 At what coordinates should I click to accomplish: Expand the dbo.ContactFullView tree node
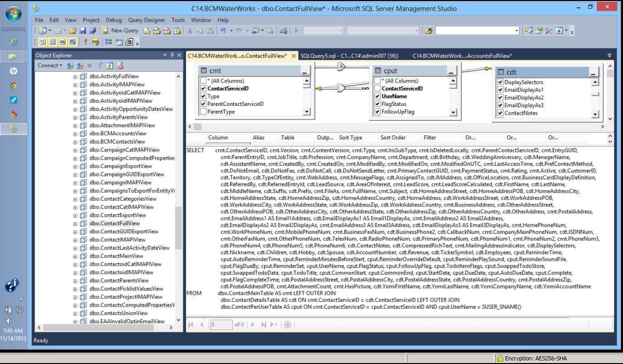75,224
